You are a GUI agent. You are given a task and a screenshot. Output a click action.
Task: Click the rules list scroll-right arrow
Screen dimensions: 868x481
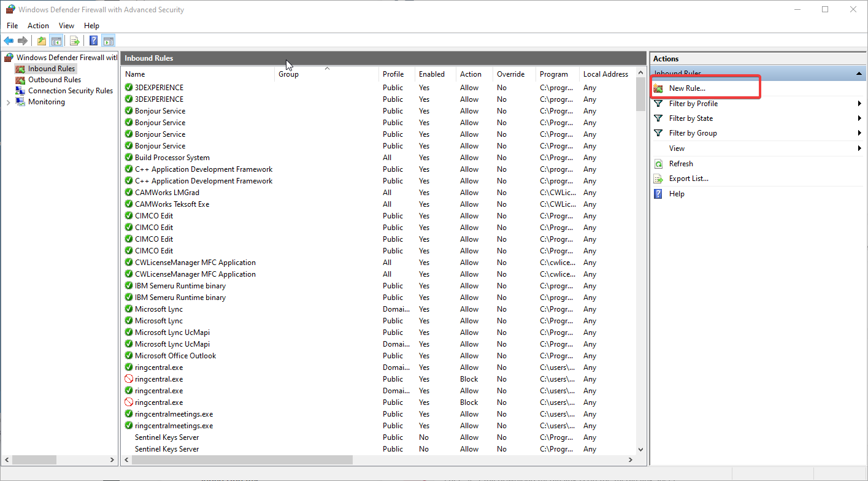coord(631,460)
